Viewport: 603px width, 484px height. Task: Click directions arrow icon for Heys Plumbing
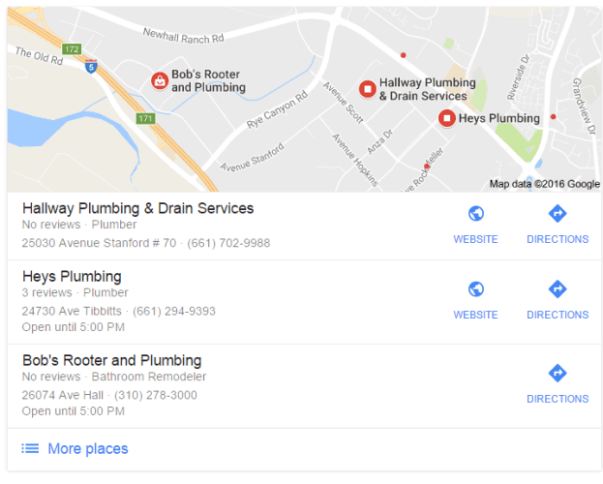tap(557, 289)
